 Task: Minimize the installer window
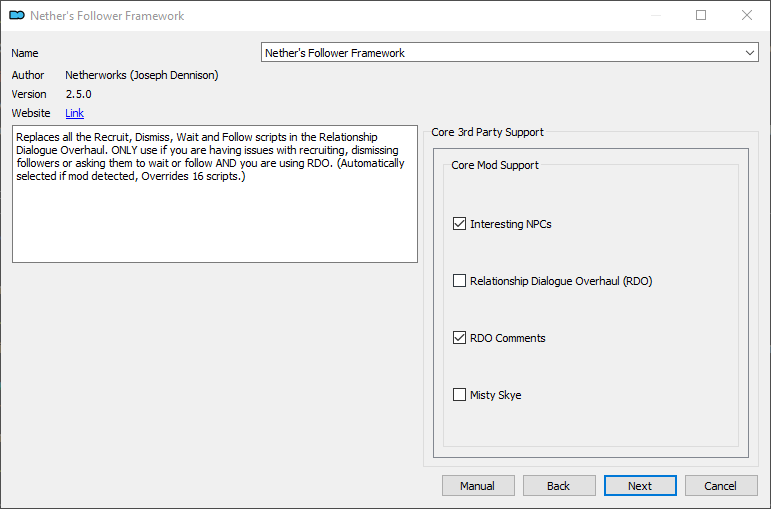655,15
